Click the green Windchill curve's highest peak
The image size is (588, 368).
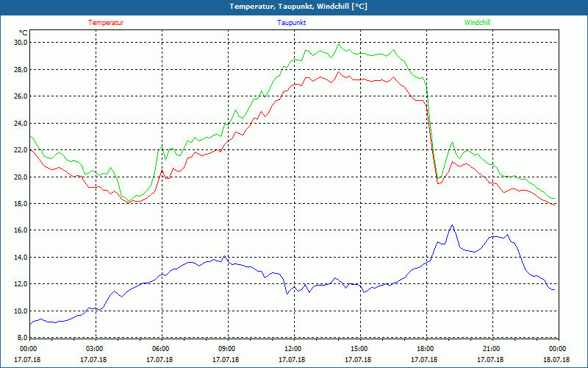[x=339, y=44]
